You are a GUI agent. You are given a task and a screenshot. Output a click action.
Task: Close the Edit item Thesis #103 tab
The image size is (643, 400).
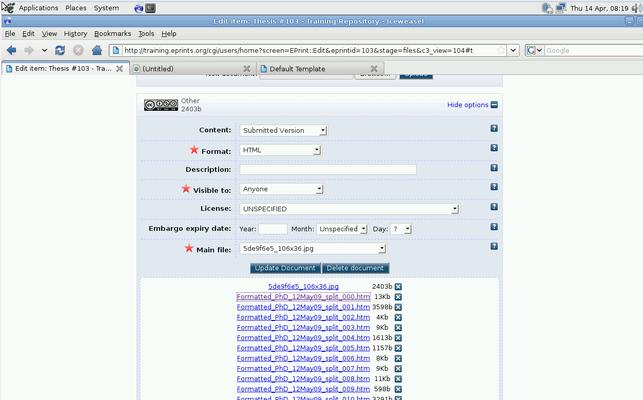coord(119,69)
